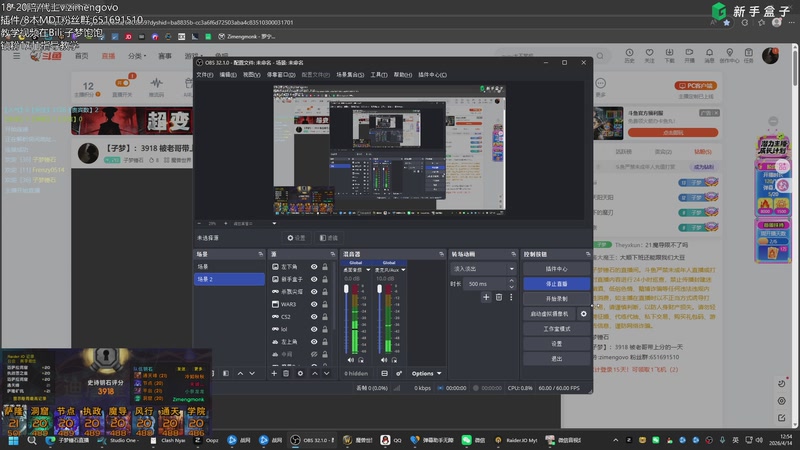Hide the 新手盒子 source
Image resolution: width=800 pixels, height=450 pixels.
click(314, 279)
